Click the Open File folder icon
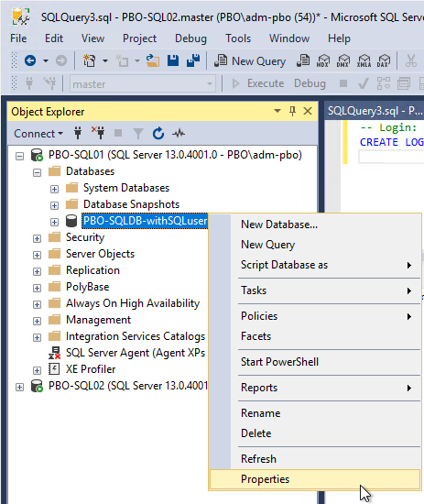424x504 pixels. pos(153,60)
